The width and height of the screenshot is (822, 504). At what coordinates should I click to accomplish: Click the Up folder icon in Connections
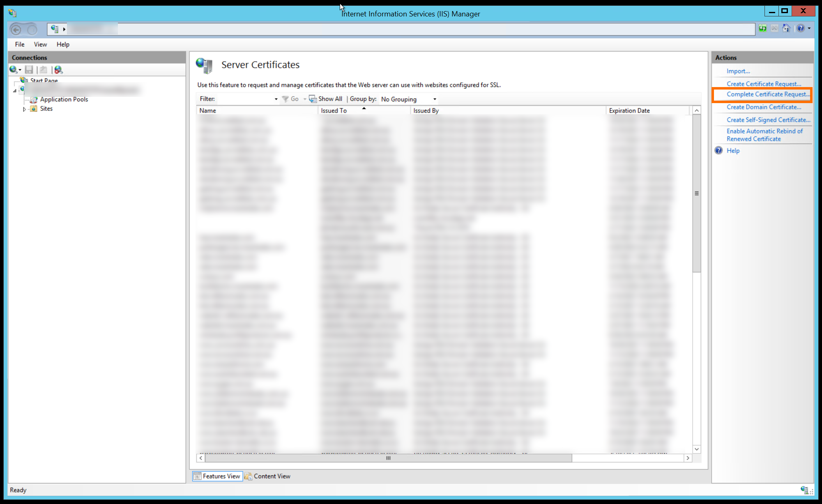pyautogui.click(x=44, y=70)
